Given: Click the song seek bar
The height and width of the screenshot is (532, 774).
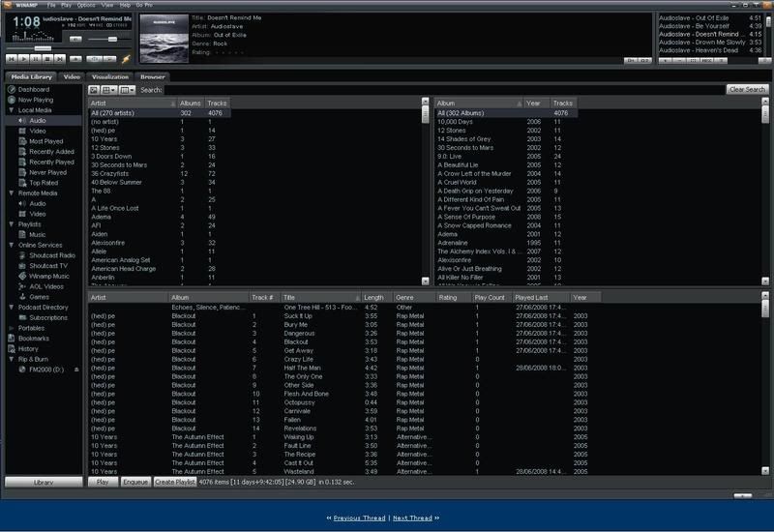Looking at the screenshot, I should tap(69, 48).
